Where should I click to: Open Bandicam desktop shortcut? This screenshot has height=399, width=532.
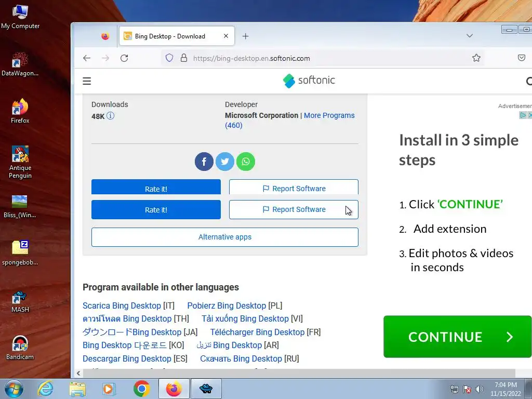[x=20, y=348]
